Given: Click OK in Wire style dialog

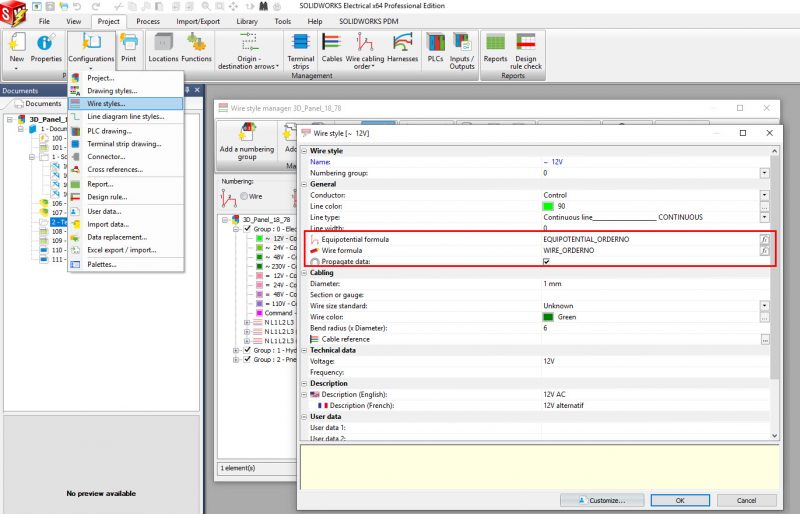Looking at the screenshot, I should 680,500.
